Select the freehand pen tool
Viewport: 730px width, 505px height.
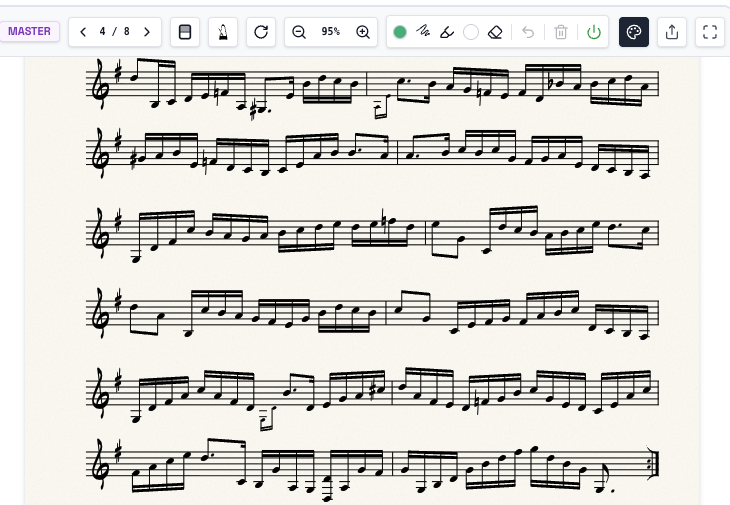point(423,31)
